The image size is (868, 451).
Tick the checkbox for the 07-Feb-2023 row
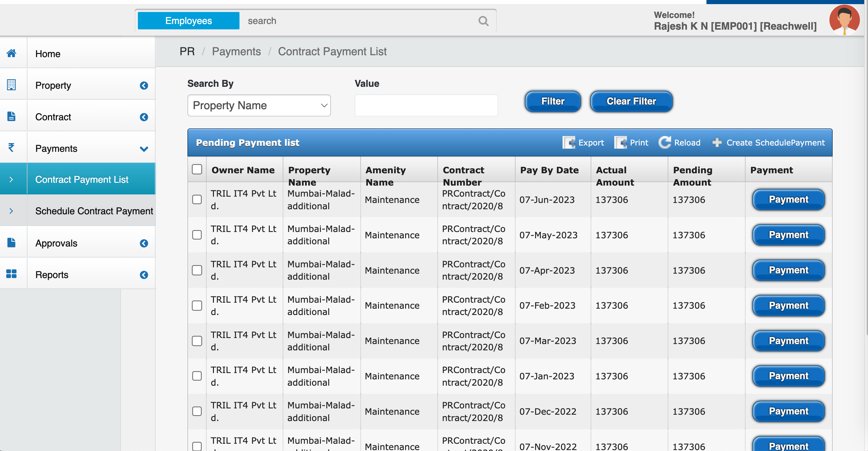pos(197,306)
